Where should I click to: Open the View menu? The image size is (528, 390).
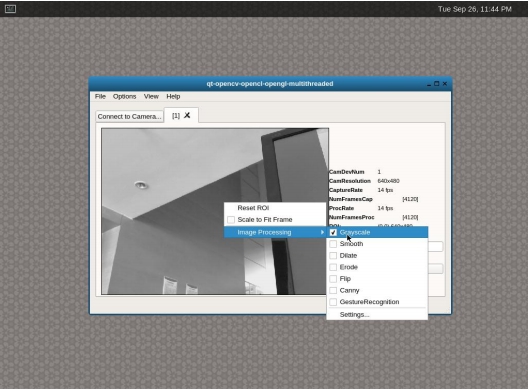[x=151, y=96]
